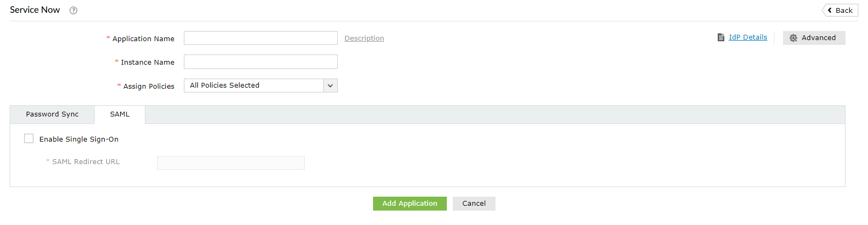Select the SAML tab
This screenshot has height=225, width=868.
(120, 114)
